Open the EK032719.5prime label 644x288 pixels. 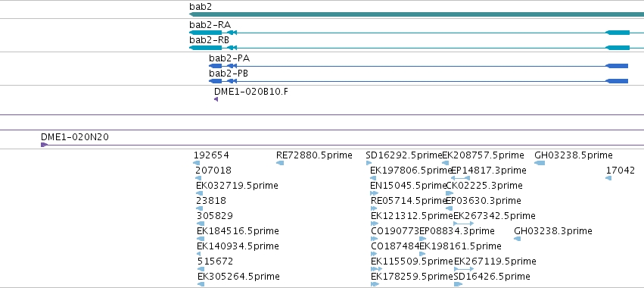[x=237, y=186]
